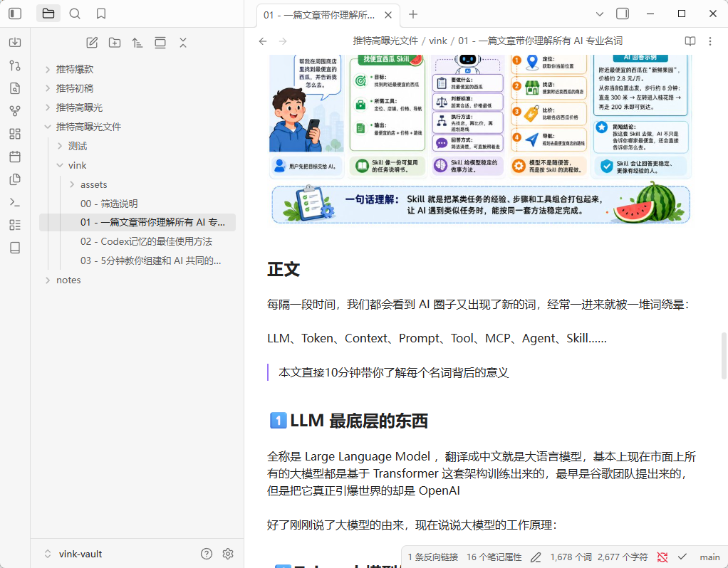Click the file search ribbon icon
This screenshot has height=568, width=728.
tap(15, 88)
